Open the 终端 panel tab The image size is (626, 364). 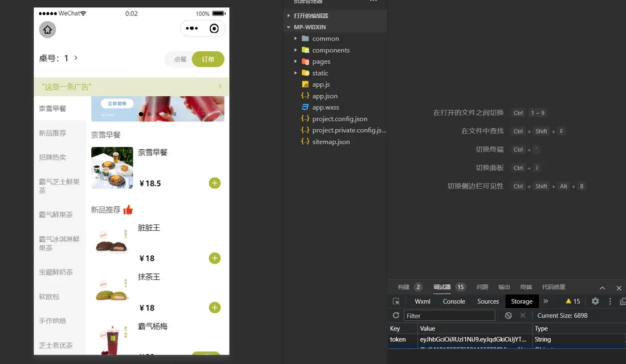pyautogui.click(x=526, y=287)
